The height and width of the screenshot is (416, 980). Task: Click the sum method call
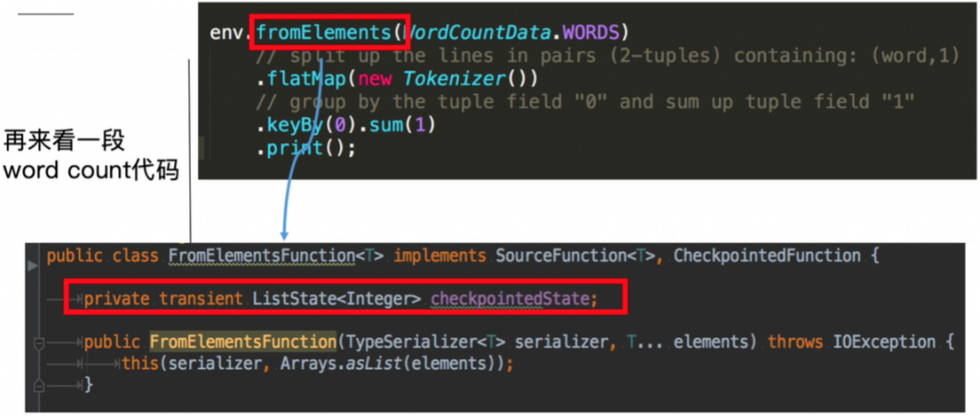pyautogui.click(x=386, y=126)
